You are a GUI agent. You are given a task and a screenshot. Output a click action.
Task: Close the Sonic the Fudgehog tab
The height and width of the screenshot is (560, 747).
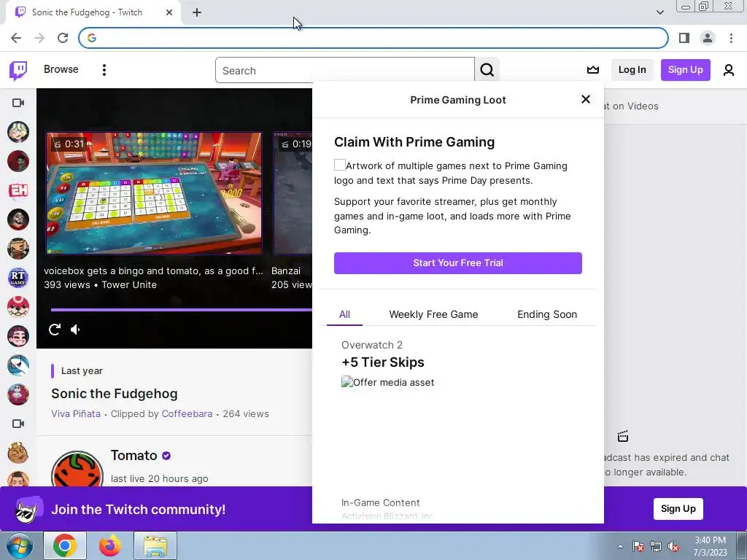169,12
